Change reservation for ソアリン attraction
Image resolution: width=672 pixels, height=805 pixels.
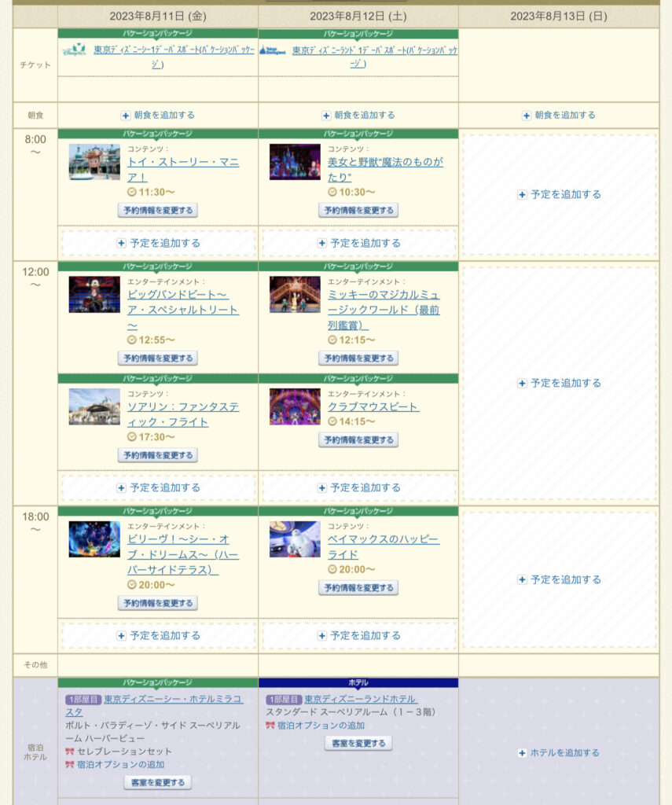(158, 455)
